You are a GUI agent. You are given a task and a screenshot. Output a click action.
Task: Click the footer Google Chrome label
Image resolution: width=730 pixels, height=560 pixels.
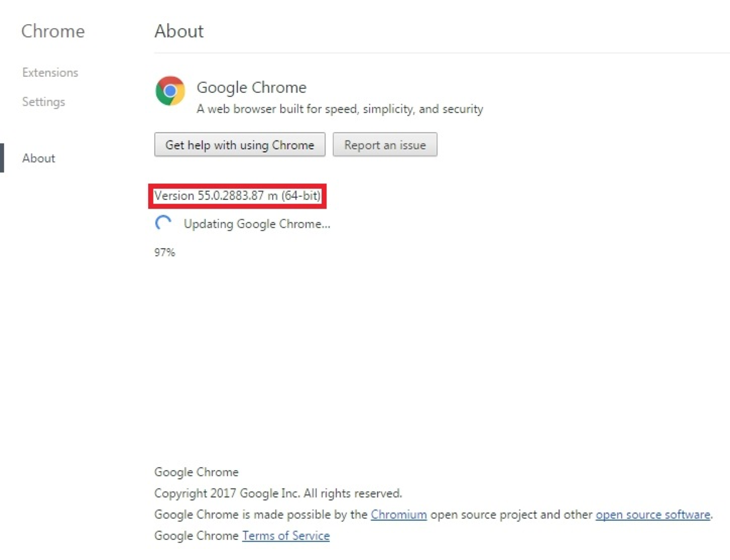pyautogui.click(x=196, y=472)
